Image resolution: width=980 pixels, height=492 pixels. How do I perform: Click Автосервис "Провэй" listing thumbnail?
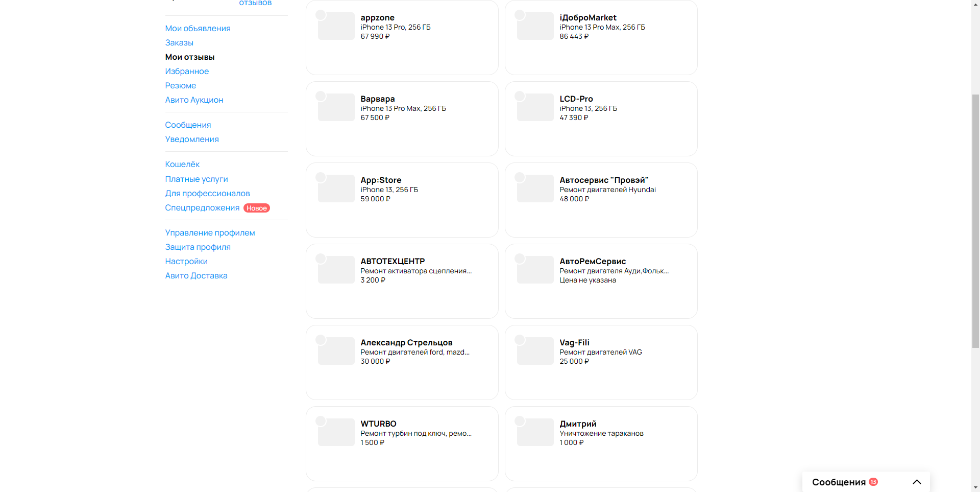535,189
